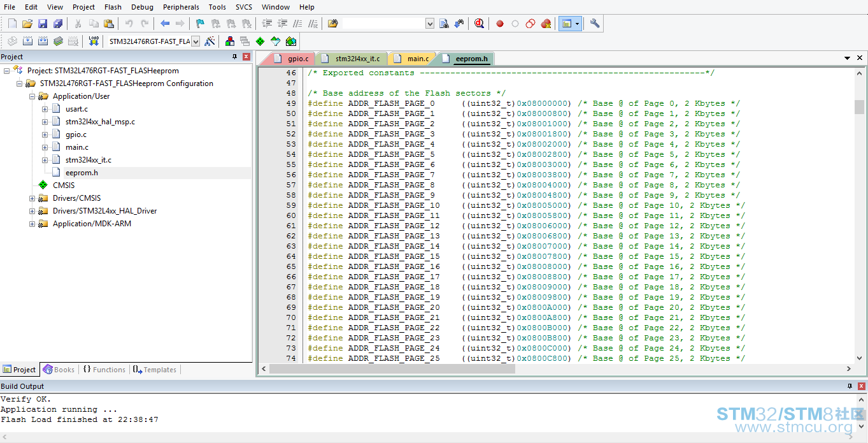Toggle Project window auto-hide pin

[x=235, y=57]
